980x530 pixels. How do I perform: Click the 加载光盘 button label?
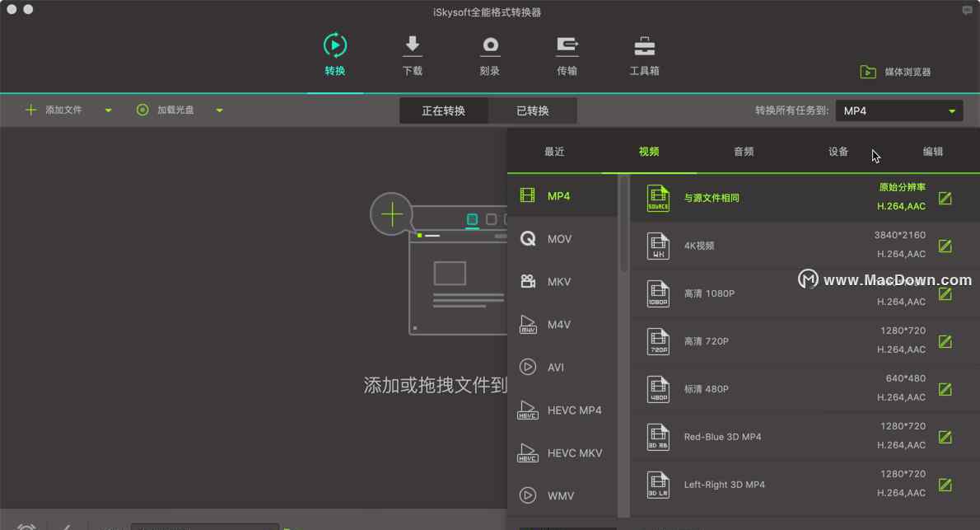[x=175, y=110]
